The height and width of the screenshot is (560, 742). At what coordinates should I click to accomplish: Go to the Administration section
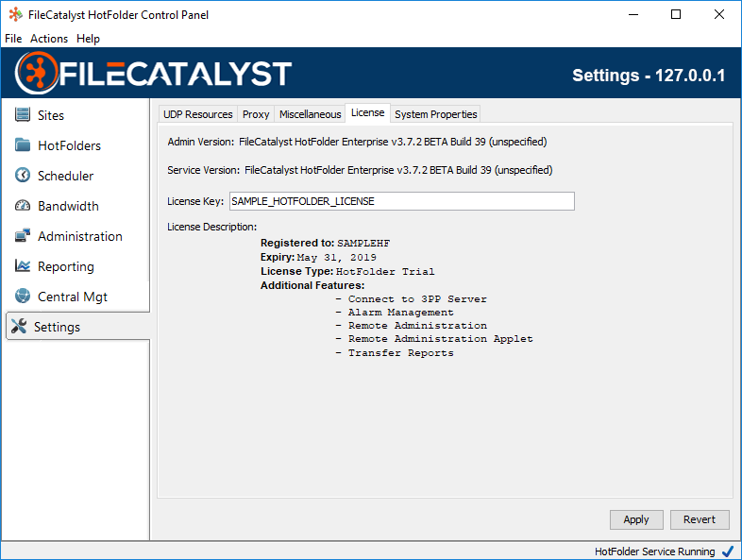[76, 236]
